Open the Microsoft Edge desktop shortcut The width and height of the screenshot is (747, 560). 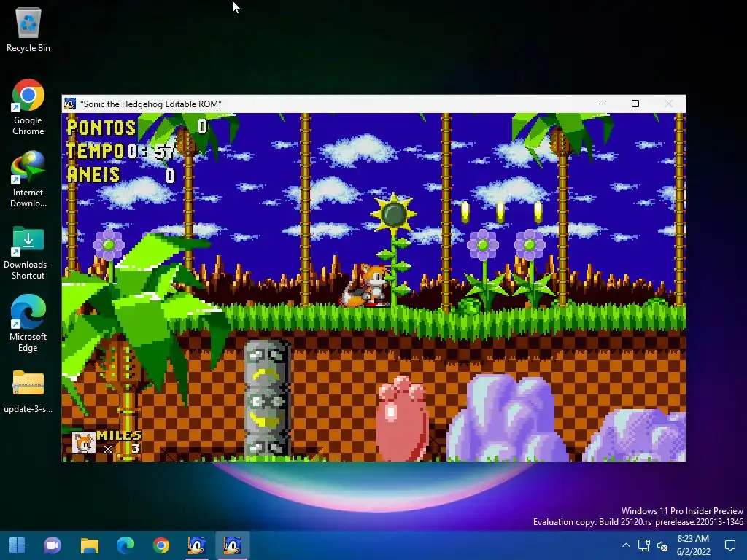pyautogui.click(x=28, y=323)
